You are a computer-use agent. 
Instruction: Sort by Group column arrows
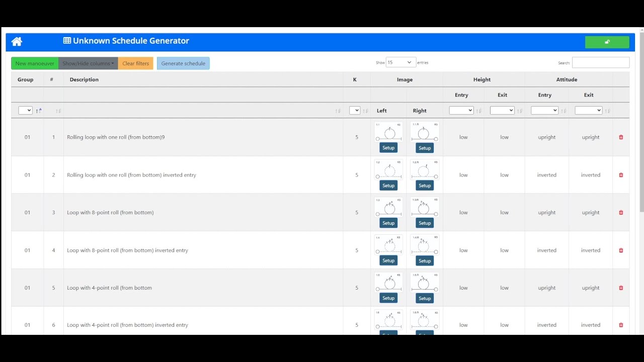39,111
